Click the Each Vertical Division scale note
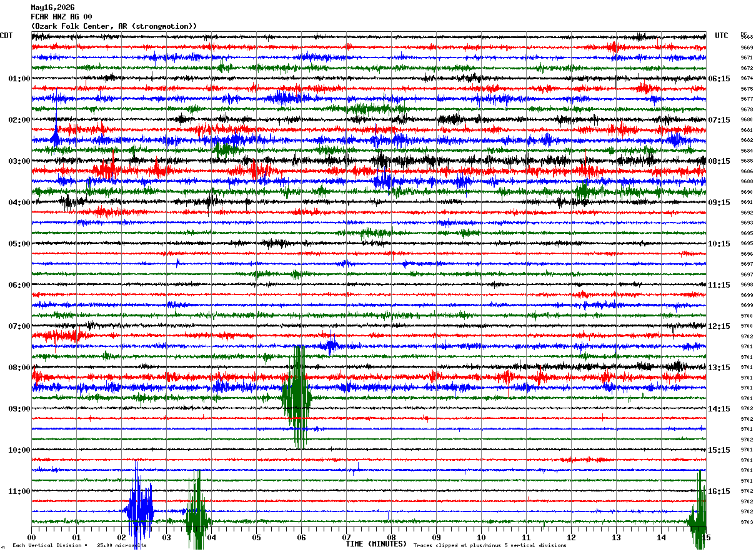This screenshot has width=756, height=554. pos(79,546)
